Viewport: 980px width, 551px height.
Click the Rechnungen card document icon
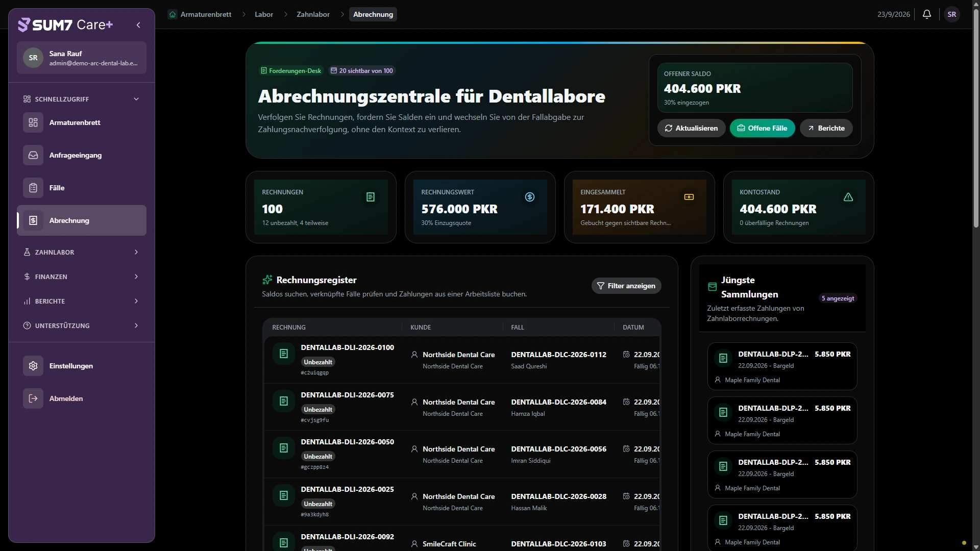click(371, 197)
